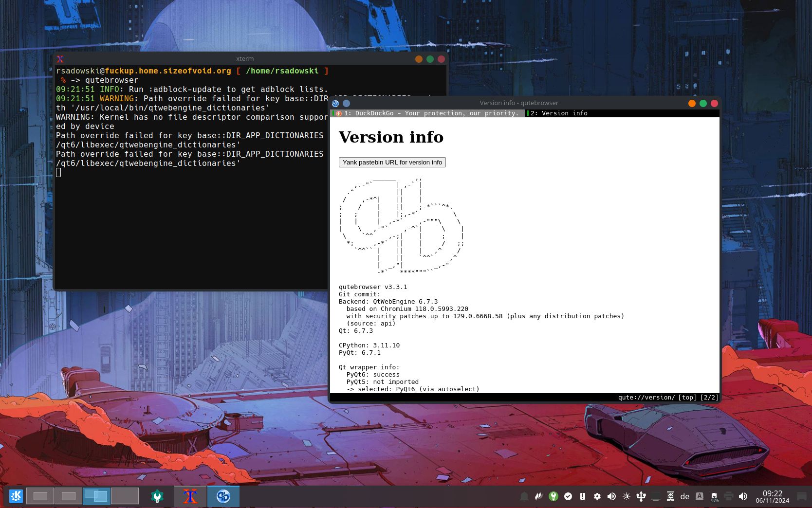This screenshot has height=508, width=812.
Task: Switch to the Version info tab
Action: tap(557, 113)
